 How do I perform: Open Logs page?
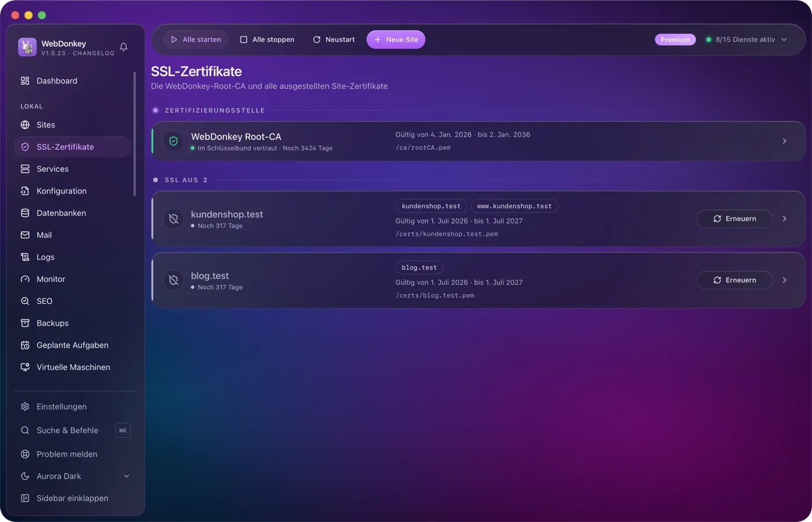coord(73,257)
